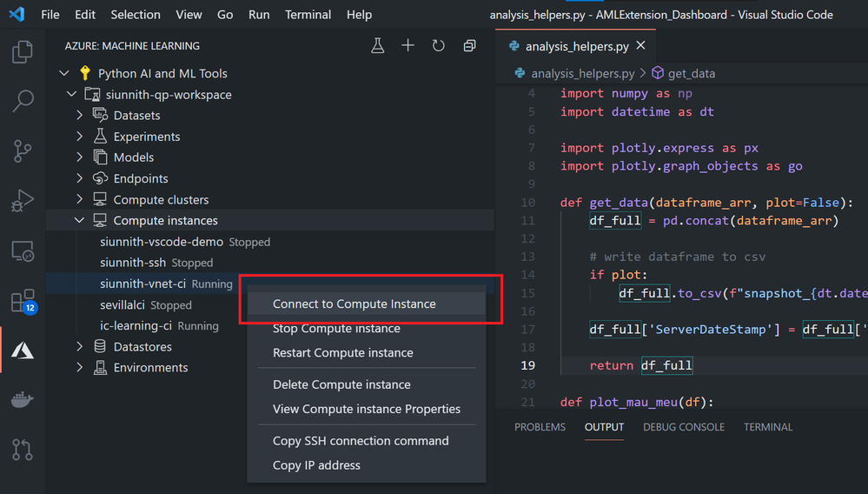Image resolution: width=868 pixels, height=494 pixels.
Task: Expand the Datastores node
Action: pyautogui.click(x=80, y=347)
